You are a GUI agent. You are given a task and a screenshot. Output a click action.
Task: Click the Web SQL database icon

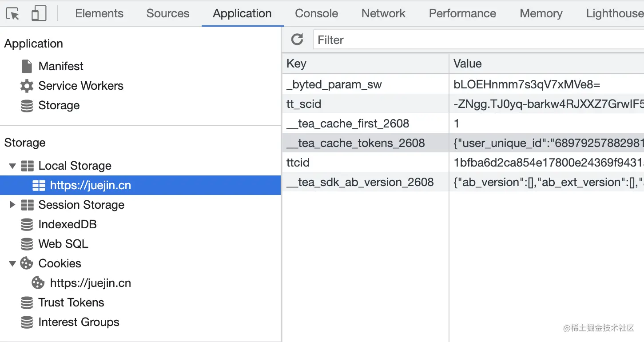27,244
